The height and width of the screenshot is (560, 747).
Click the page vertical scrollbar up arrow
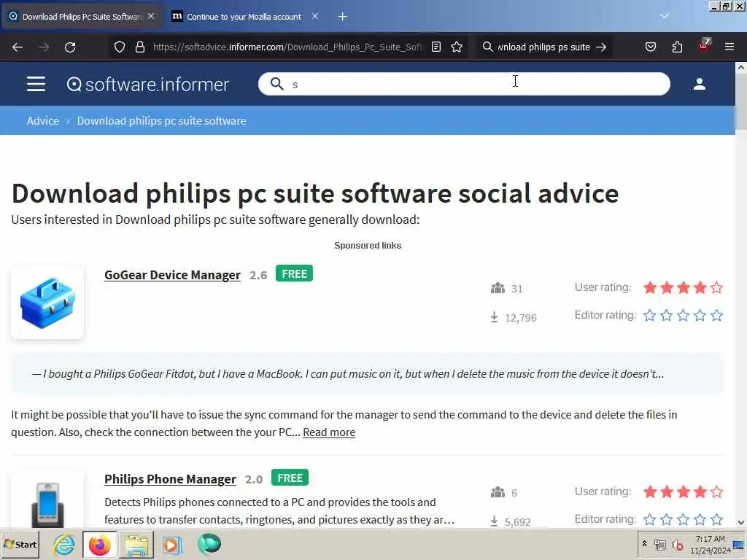tap(741, 68)
